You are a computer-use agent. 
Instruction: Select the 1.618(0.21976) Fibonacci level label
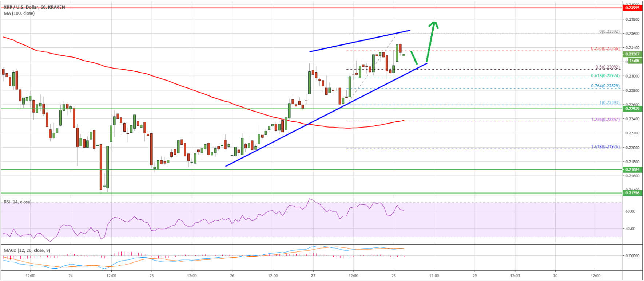tap(605, 147)
